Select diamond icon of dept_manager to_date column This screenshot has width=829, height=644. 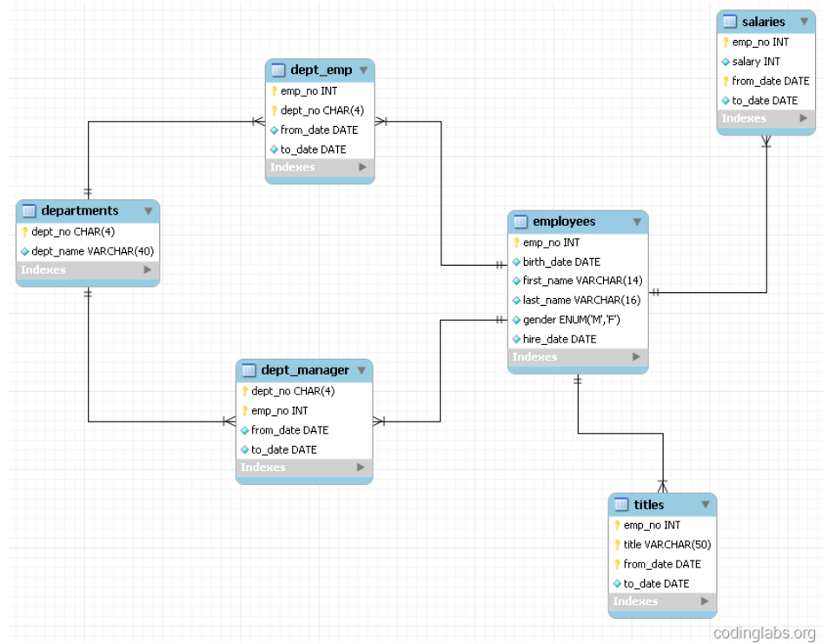[245, 450]
